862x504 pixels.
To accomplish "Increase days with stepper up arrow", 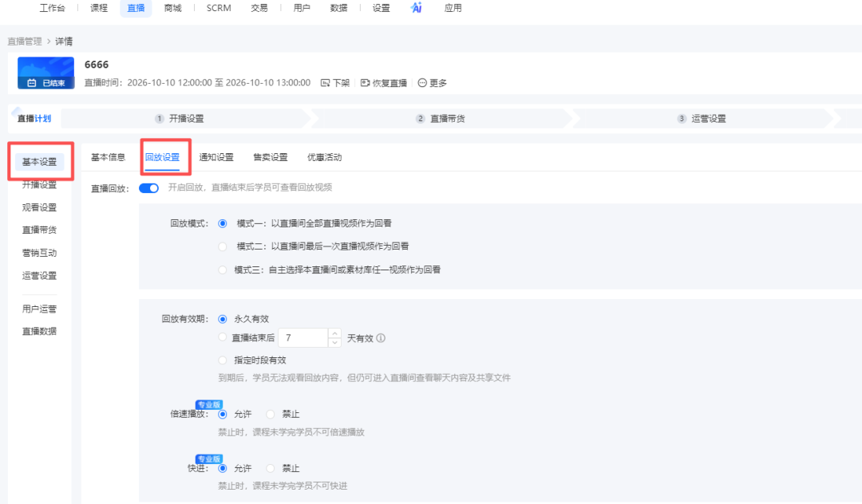I will (334, 333).
